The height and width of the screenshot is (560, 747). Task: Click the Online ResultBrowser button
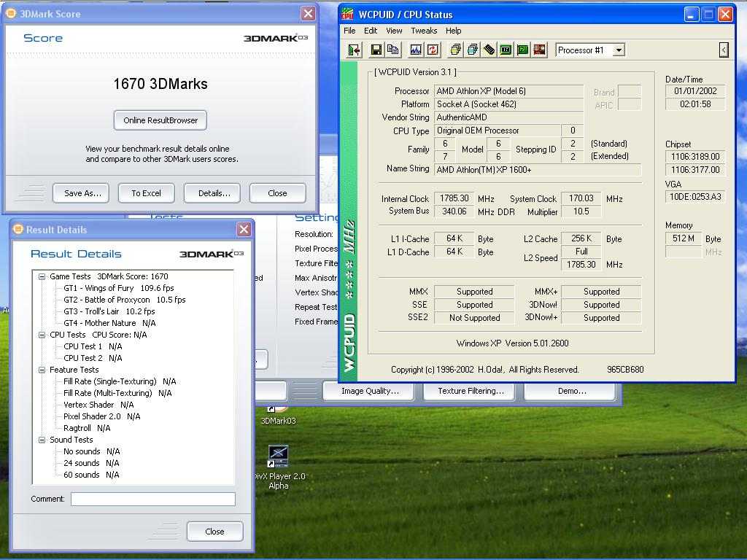tap(160, 120)
